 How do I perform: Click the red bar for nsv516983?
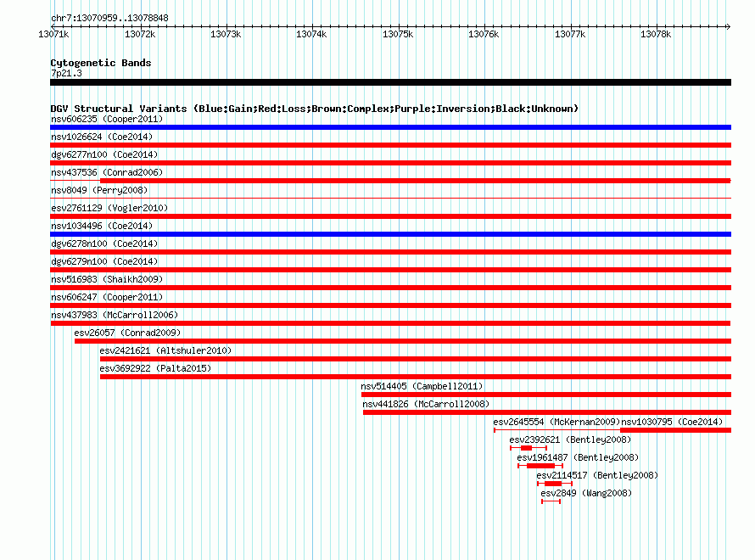(390, 288)
